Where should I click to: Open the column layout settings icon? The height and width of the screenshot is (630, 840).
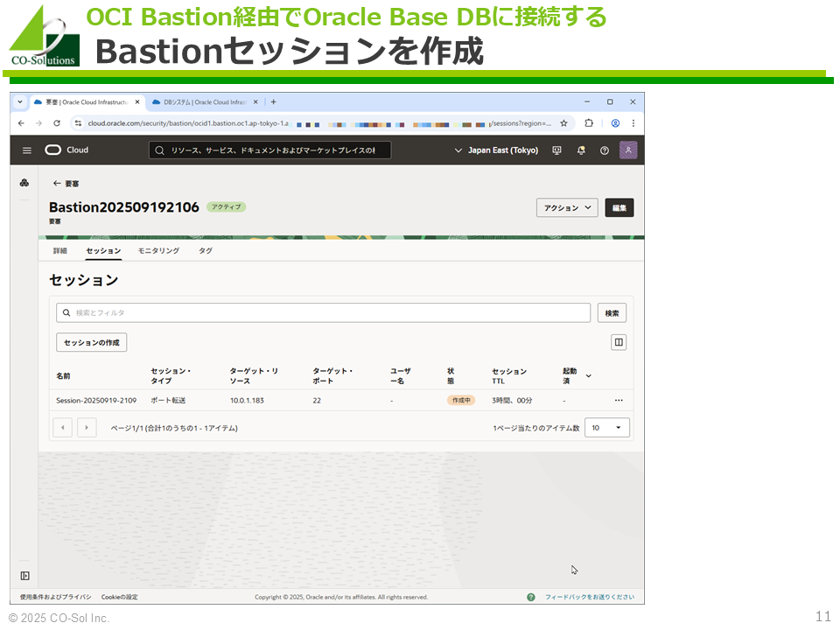coord(619,342)
